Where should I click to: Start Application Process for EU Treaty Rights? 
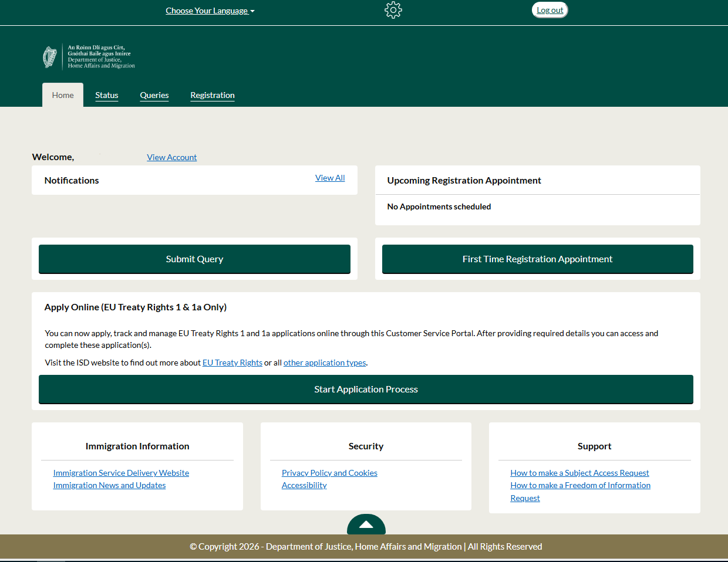366,389
